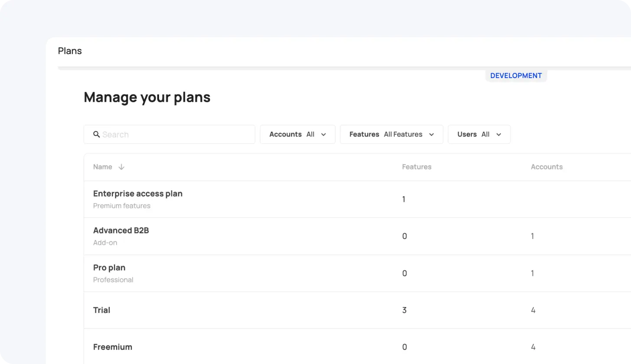Click the sort arrow beside the Name column
Screen dimensions: 631x364
click(121, 167)
